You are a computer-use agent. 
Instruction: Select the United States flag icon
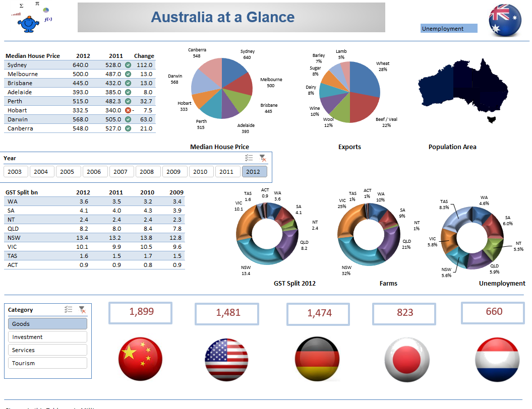click(226, 359)
